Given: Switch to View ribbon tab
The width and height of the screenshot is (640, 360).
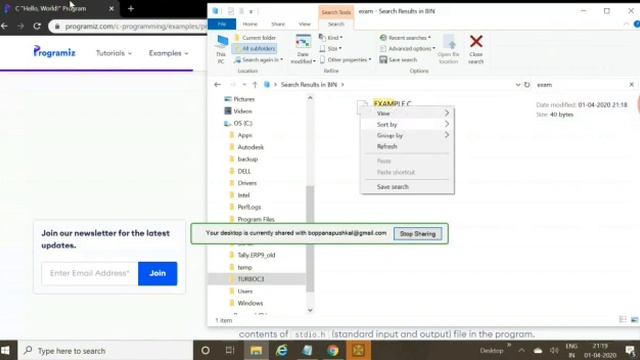Looking at the screenshot, I should [x=304, y=24].
